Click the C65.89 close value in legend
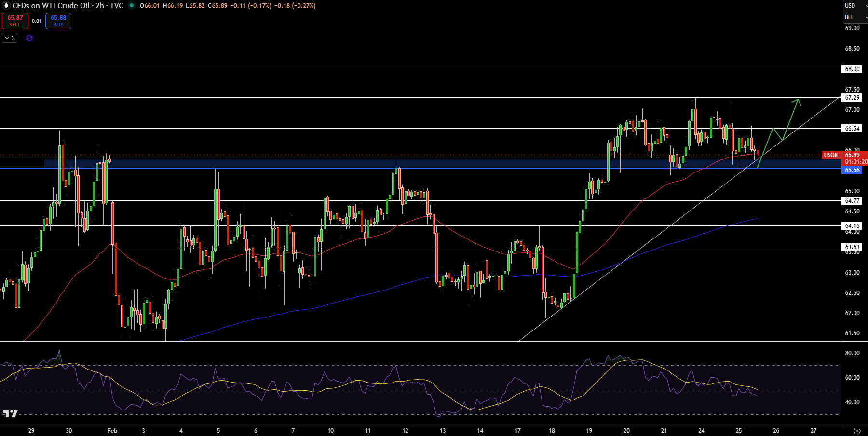This screenshot has width=868, height=436. [x=217, y=6]
